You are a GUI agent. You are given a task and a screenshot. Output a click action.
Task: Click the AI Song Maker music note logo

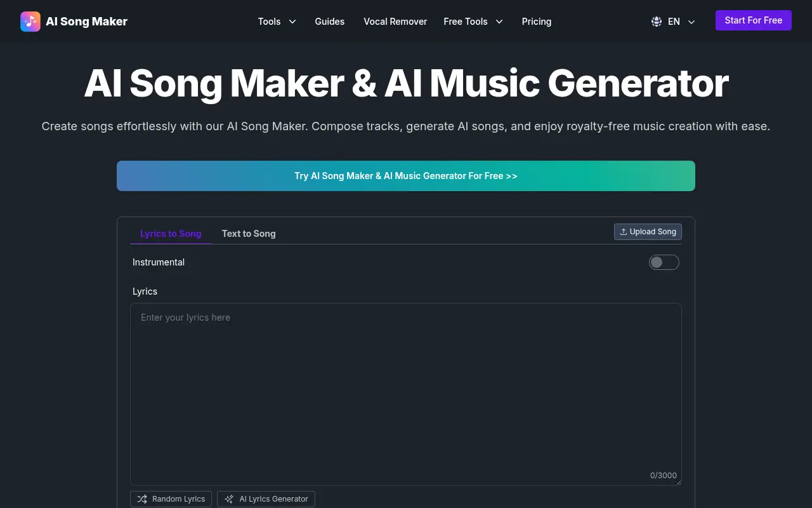pos(30,21)
